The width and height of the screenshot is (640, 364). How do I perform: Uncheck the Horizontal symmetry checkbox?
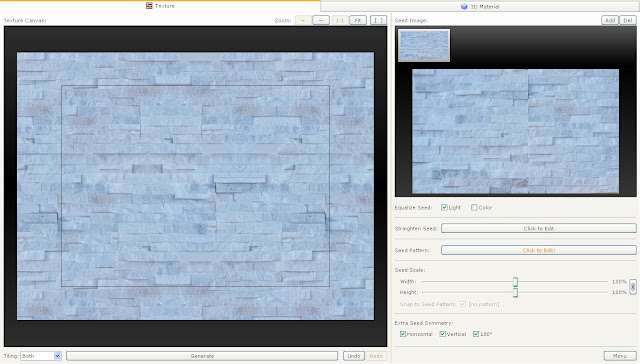click(403, 334)
